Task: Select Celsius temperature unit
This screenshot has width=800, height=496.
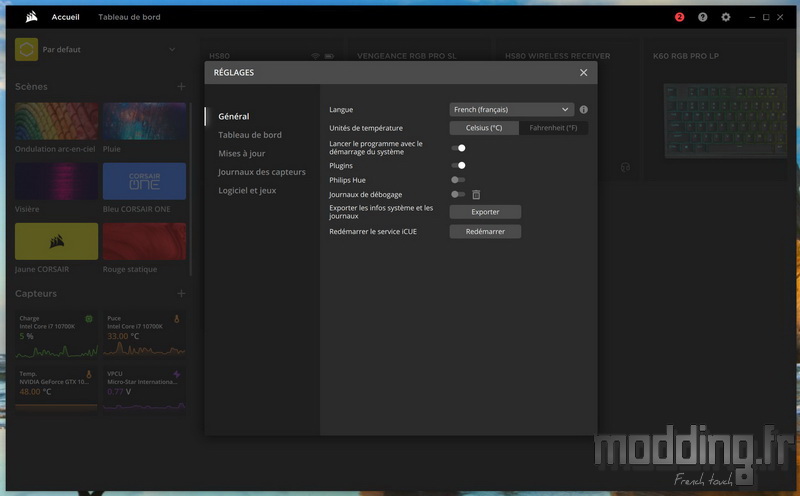Action: click(484, 128)
